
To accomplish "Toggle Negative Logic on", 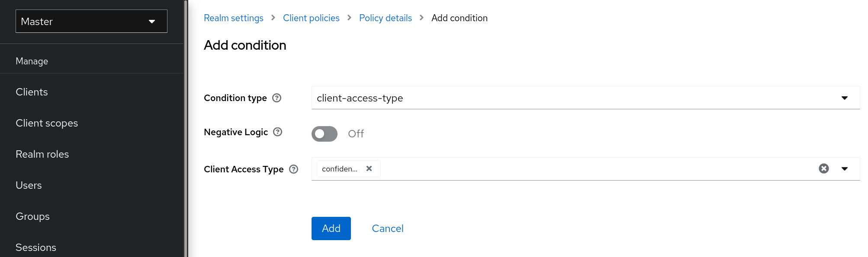I will click(324, 134).
